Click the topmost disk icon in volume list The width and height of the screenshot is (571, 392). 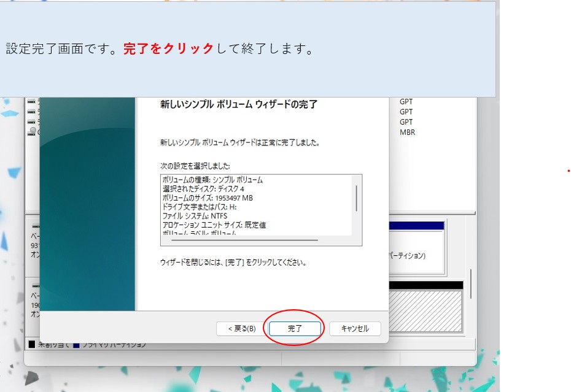pyautogui.click(x=32, y=101)
